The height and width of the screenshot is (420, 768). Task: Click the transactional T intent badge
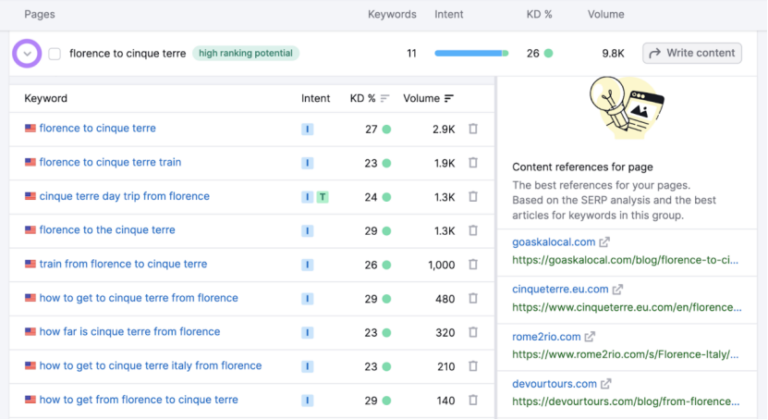click(322, 197)
